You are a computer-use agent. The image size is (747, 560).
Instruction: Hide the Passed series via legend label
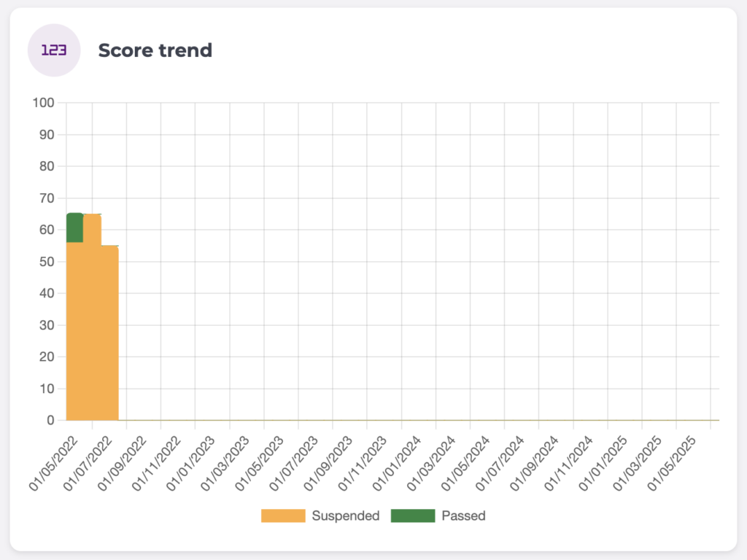(x=463, y=516)
